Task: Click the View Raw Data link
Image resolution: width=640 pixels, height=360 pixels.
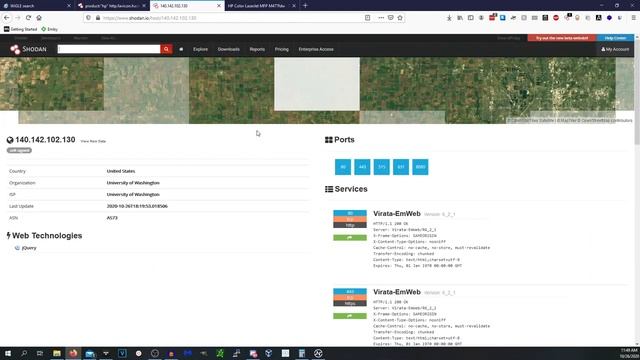Action: click(93, 141)
